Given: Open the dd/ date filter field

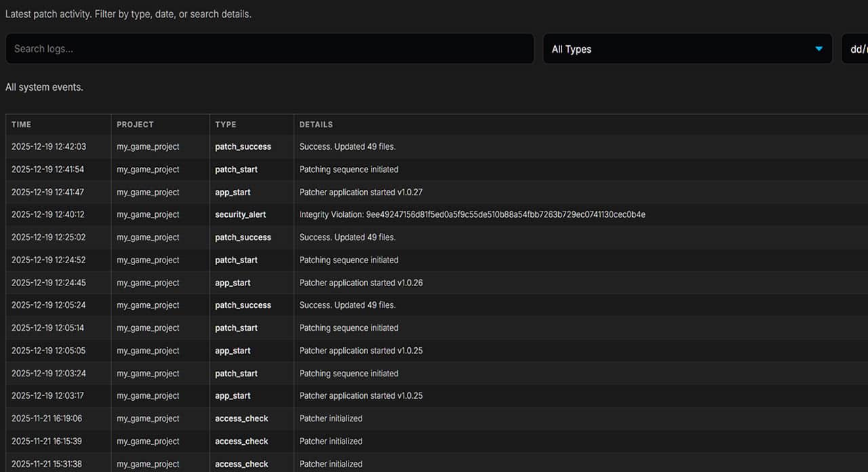Looking at the screenshot, I should (854, 49).
